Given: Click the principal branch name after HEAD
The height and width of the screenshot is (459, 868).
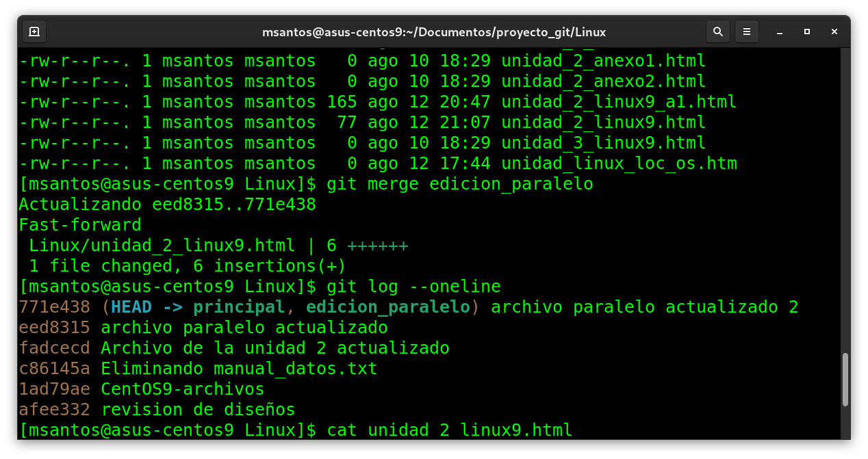Looking at the screenshot, I should 239,307.
